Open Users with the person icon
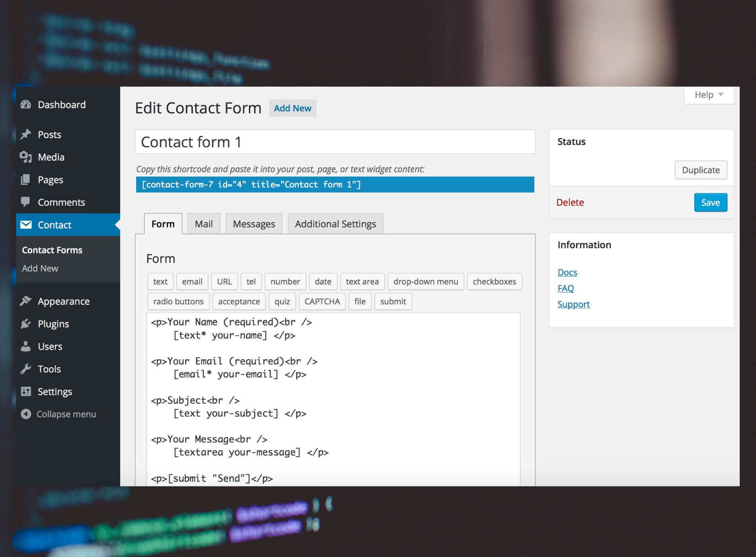 [25, 346]
